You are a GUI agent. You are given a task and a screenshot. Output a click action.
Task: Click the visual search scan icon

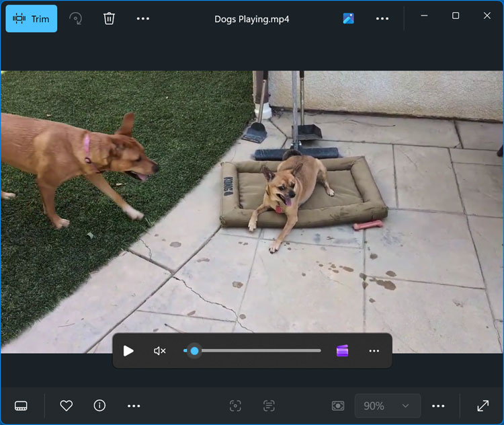(x=235, y=405)
